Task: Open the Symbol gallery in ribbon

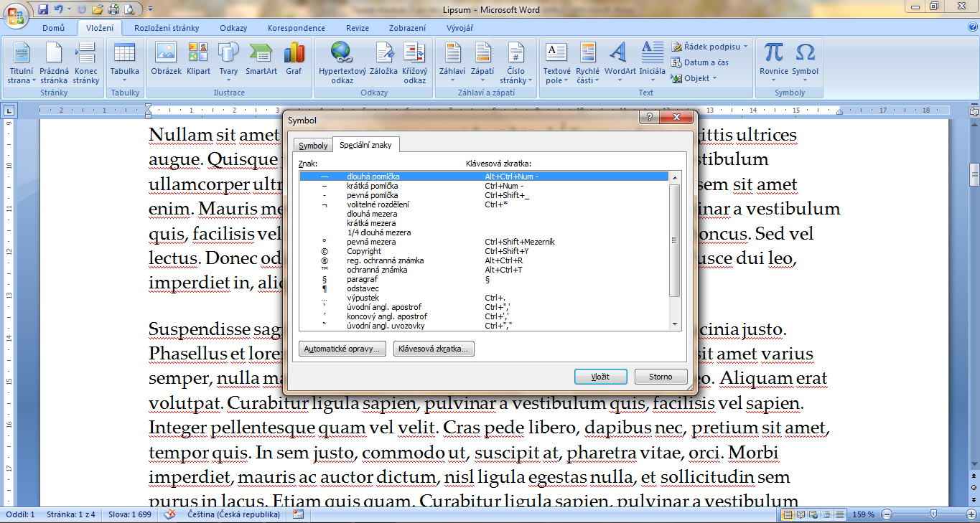Action: [x=806, y=63]
